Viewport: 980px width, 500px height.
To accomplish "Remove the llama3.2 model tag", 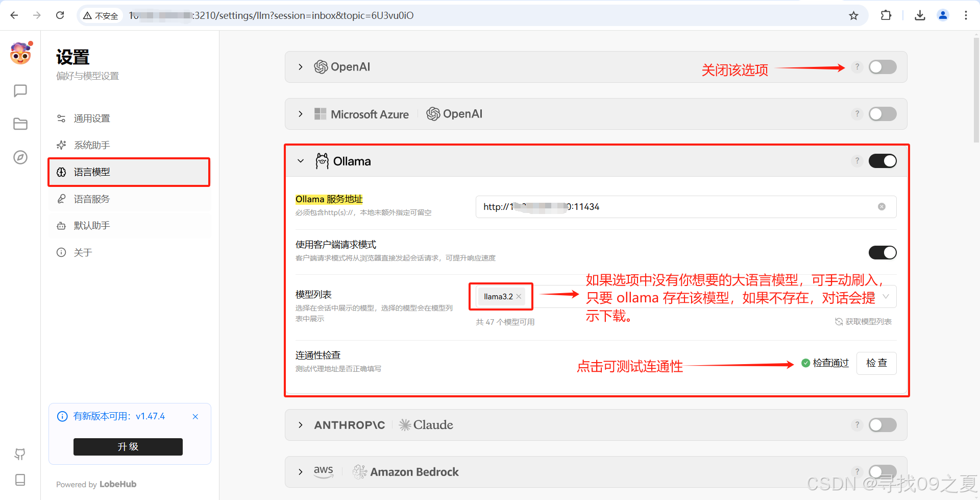I will pos(519,297).
